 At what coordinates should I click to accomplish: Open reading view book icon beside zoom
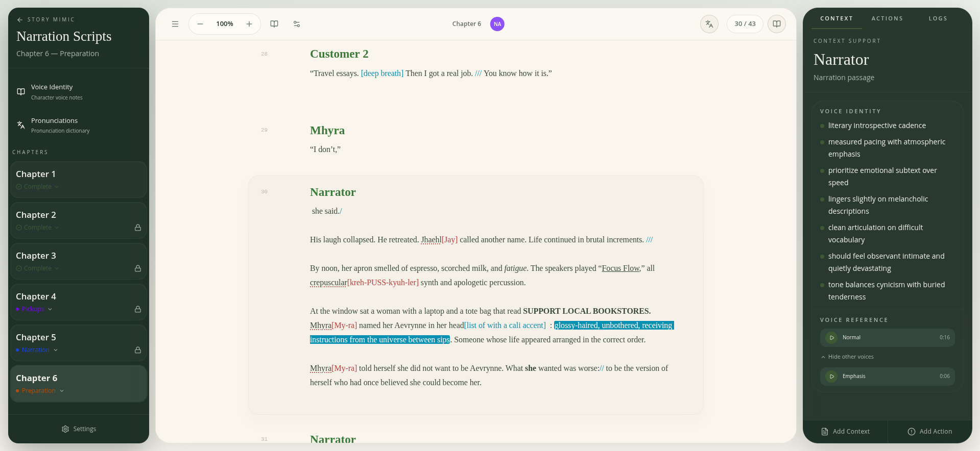(274, 24)
